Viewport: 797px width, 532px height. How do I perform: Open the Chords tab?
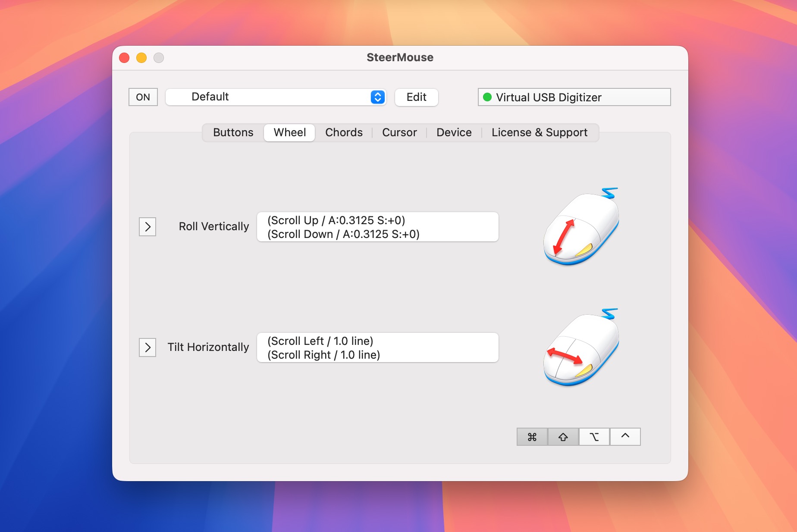point(344,132)
